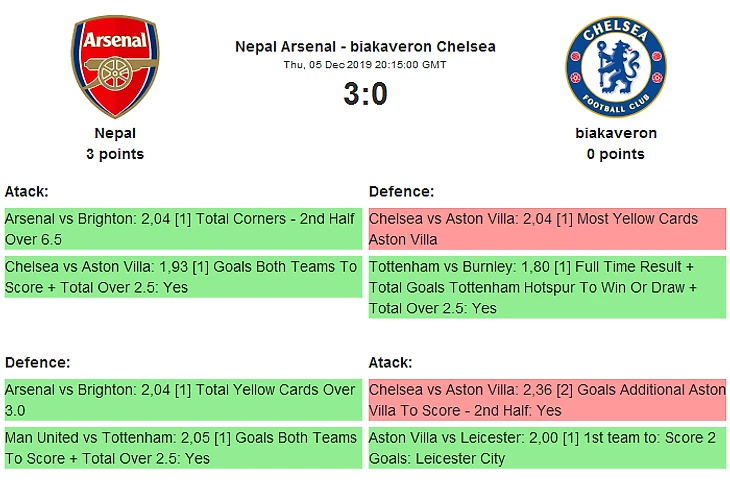The width and height of the screenshot is (730, 480).
Task: Click red Aston Villa To Score 2nd Half bet
Action: [x=547, y=400]
